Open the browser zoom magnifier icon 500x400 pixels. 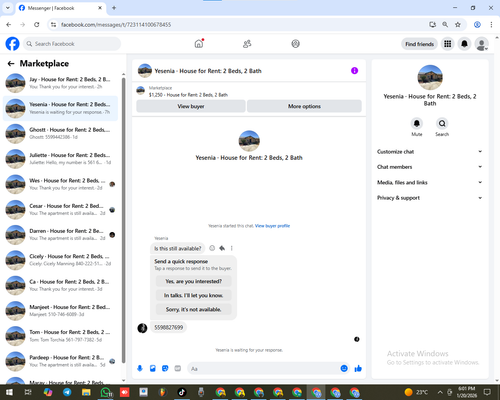tap(445, 24)
